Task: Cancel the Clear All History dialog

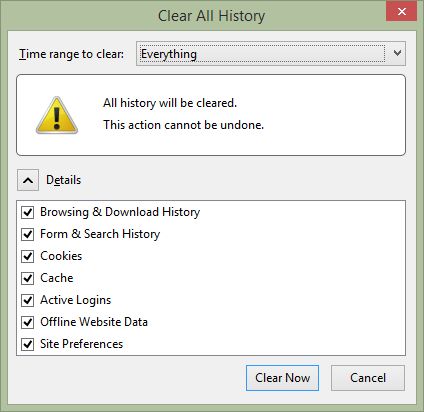Action: click(x=368, y=378)
